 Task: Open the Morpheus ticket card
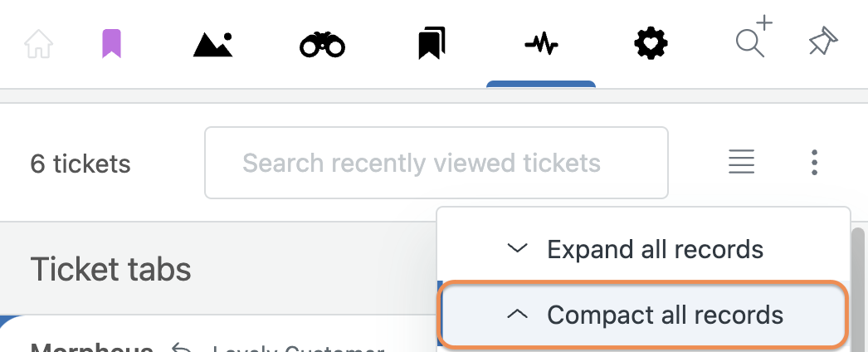pos(92,347)
